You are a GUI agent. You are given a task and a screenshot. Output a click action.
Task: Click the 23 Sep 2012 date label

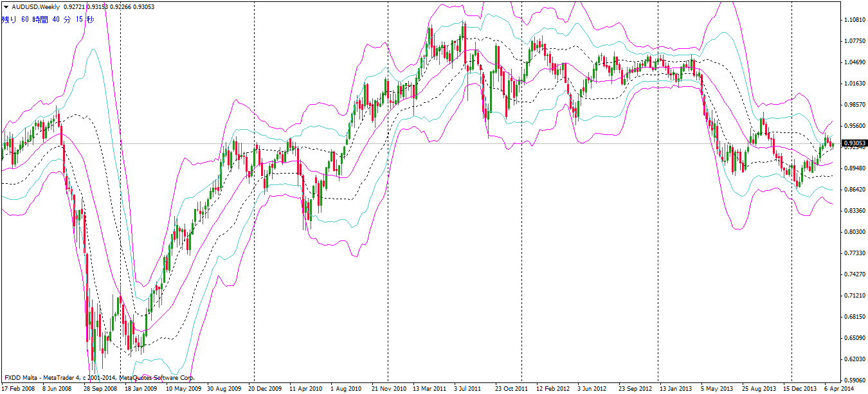tap(635, 389)
